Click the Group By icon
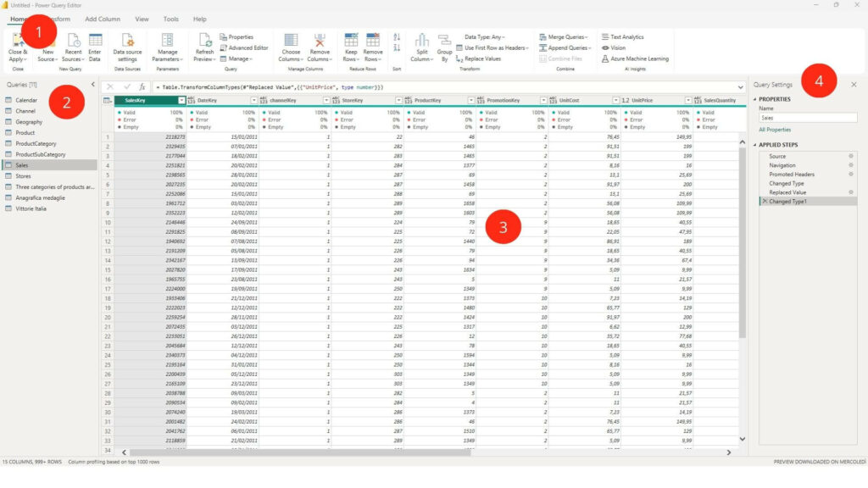Viewport: 868px width, 488px height. click(444, 41)
